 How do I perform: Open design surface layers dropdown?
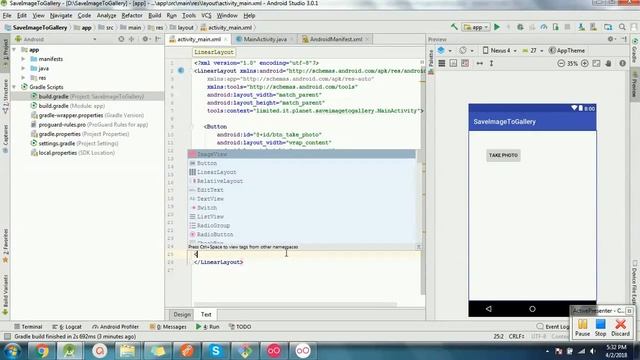[x=444, y=51]
